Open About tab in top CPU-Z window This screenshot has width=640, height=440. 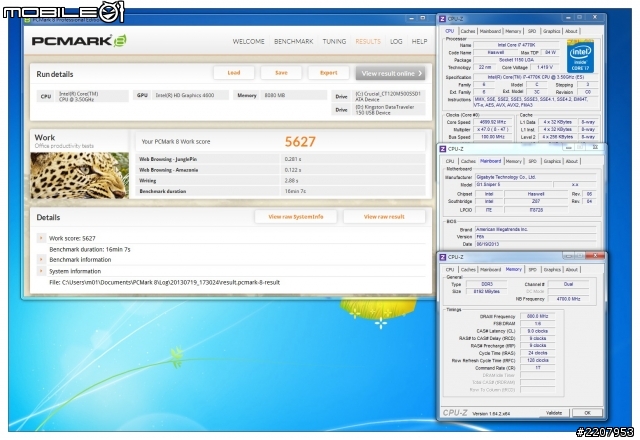pyautogui.click(x=571, y=31)
